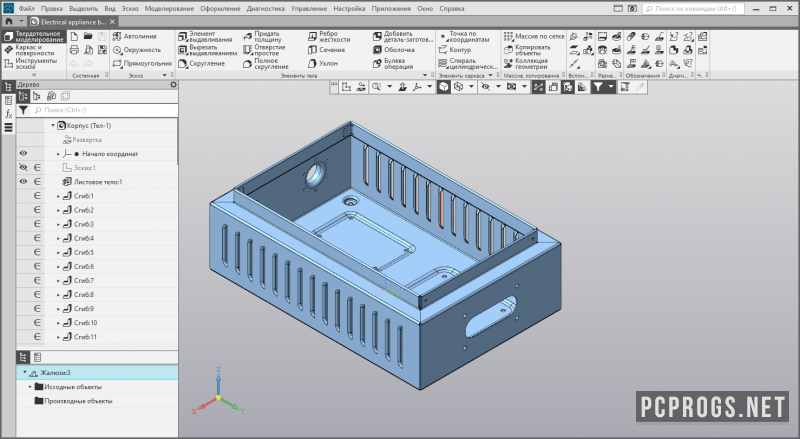Activate the Ребро жесткости tool

coord(329,36)
